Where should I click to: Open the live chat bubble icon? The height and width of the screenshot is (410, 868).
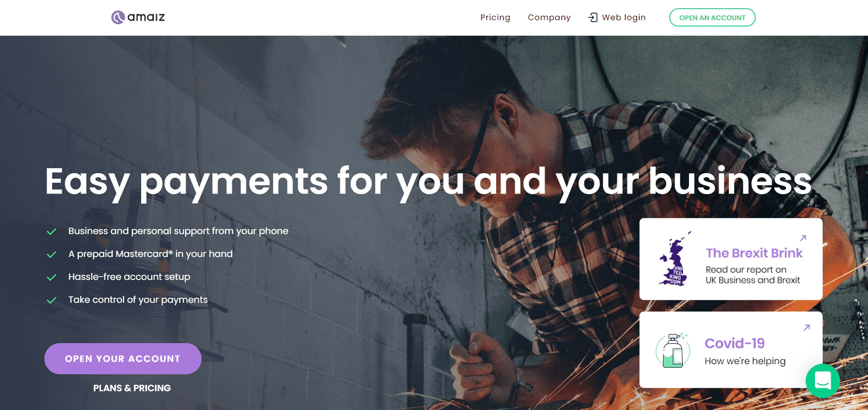[x=823, y=380]
